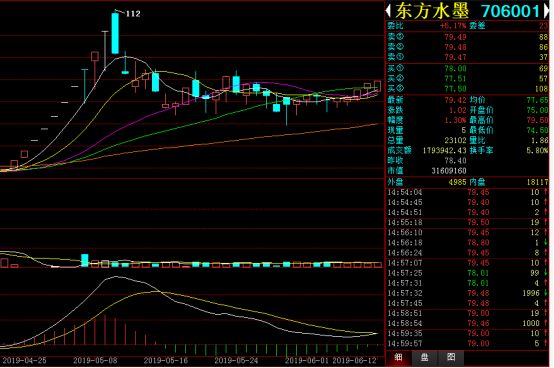Click the large cyan volume bar
The image size is (554, 368).
click(85, 260)
